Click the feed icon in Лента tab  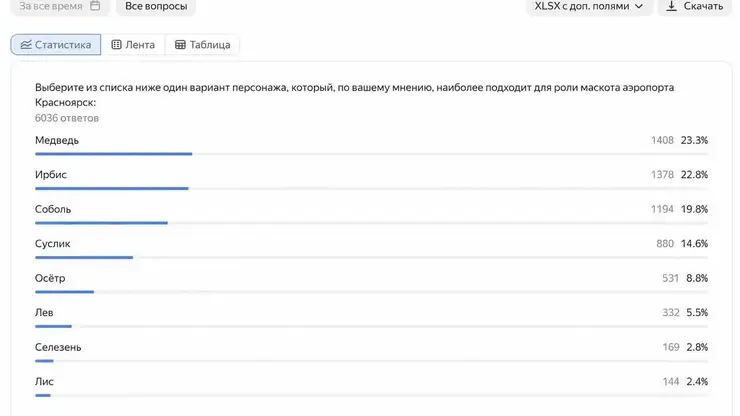point(116,44)
